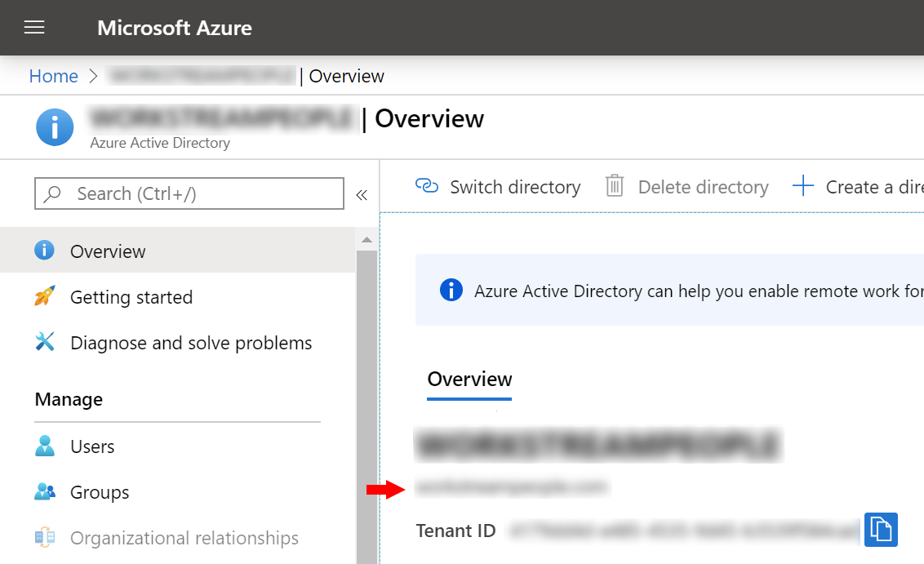Image resolution: width=924 pixels, height=564 pixels.
Task: Click the Overview breadcrumb text
Action: [346, 76]
